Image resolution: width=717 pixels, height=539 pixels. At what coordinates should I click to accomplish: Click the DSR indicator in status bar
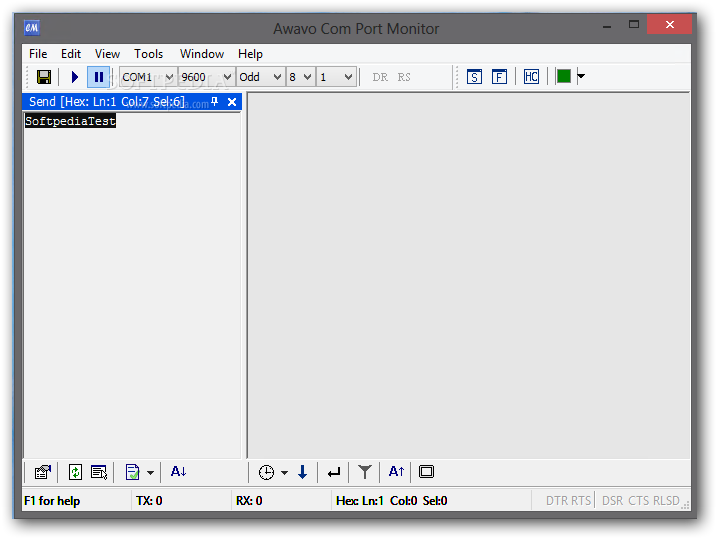click(612, 501)
